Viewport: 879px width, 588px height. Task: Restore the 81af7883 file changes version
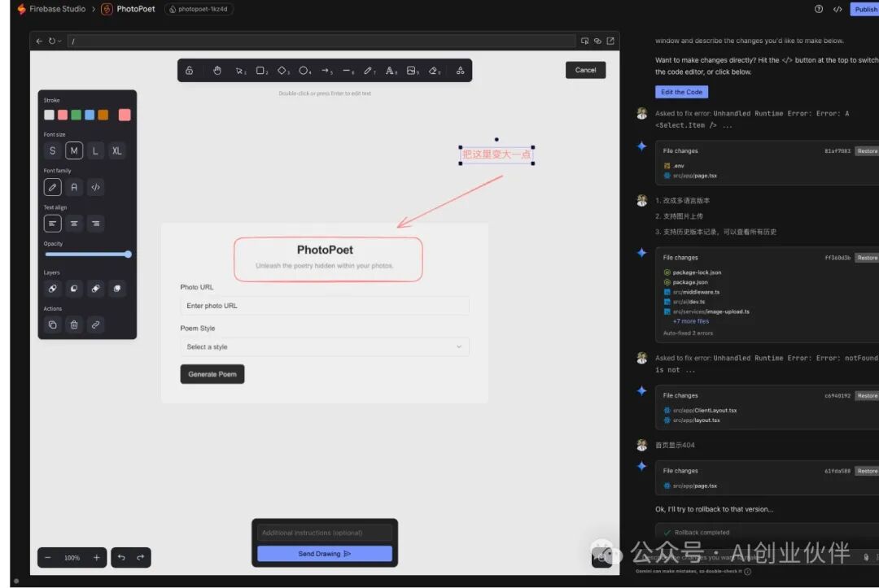(x=868, y=150)
